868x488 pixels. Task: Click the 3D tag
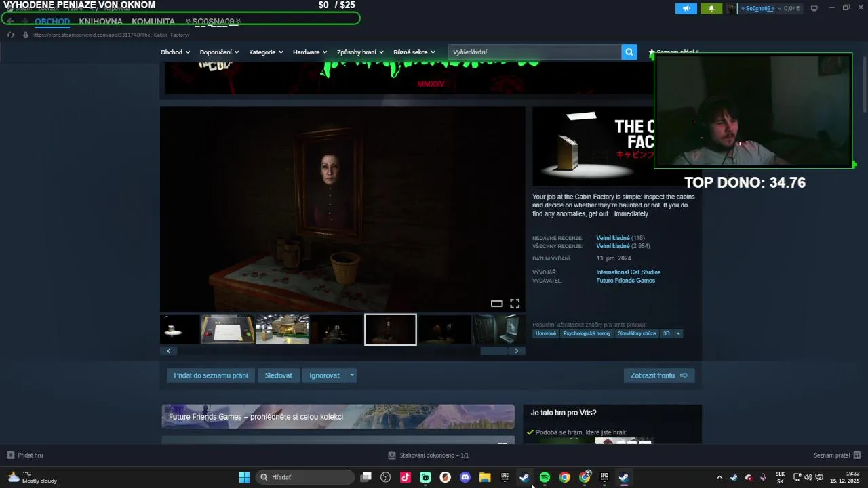667,333
